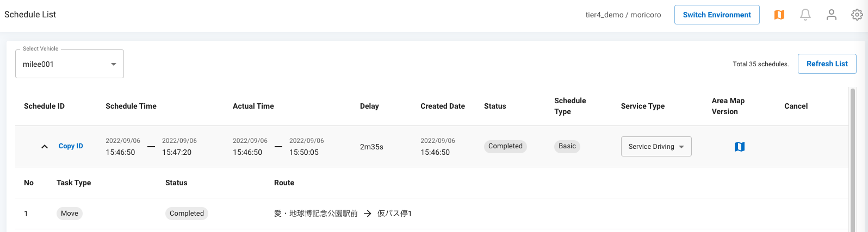The image size is (868, 232).
Task: Click the task row Completed status chip
Action: click(187, 214)
